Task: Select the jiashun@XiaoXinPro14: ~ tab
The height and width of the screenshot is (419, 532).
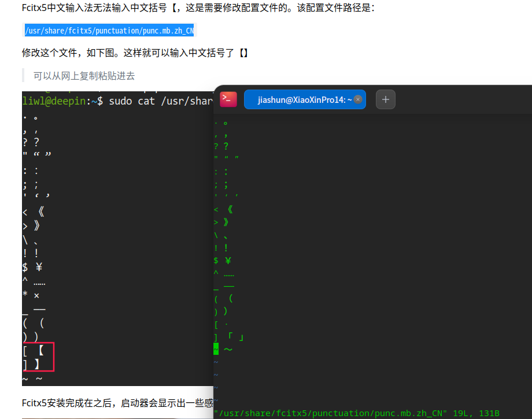Action: pos(305,99)
